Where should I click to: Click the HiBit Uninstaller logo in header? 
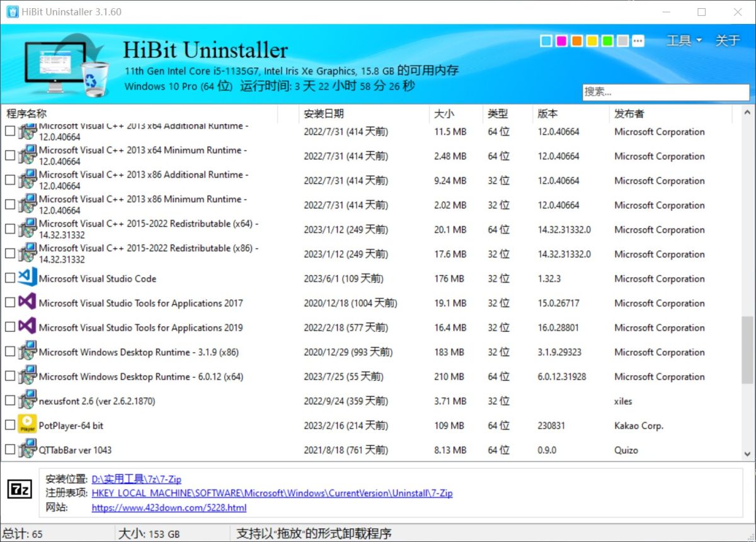coord(66,64)
